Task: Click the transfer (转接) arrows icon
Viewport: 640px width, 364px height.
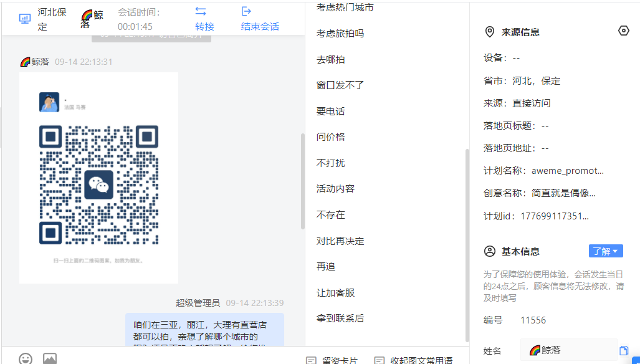Action: point(201,11)
